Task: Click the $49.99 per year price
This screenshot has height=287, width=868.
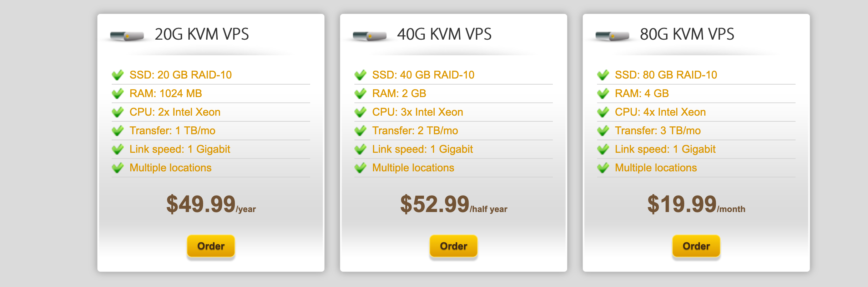Action: click(211, 205)
